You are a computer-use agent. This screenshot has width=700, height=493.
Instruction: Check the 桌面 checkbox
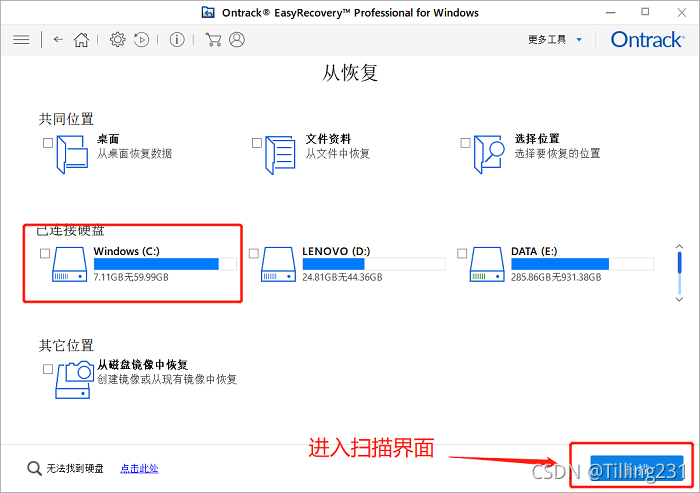coord(48,143)
